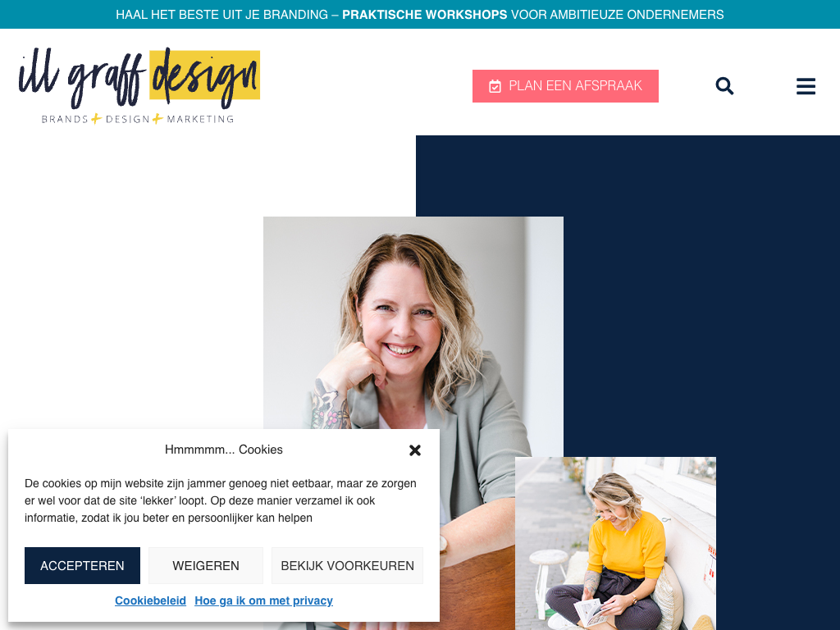Click photo of woman in yellow sweater

click(615, 543)
